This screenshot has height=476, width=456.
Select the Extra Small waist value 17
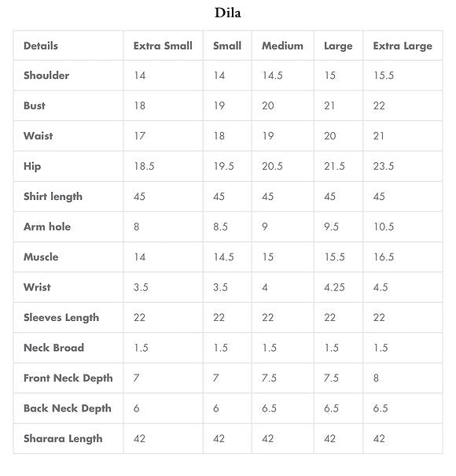tap(140, 135)
